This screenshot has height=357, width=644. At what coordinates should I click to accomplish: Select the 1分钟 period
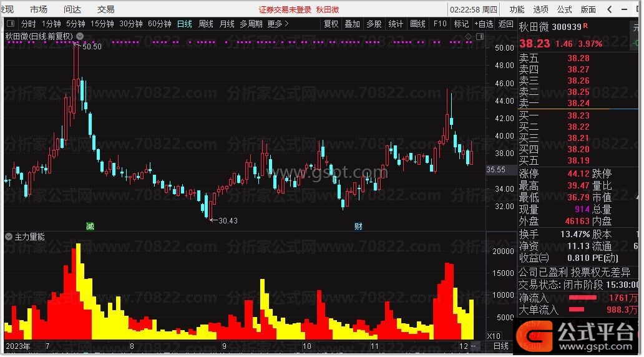[x=51, y=24]
